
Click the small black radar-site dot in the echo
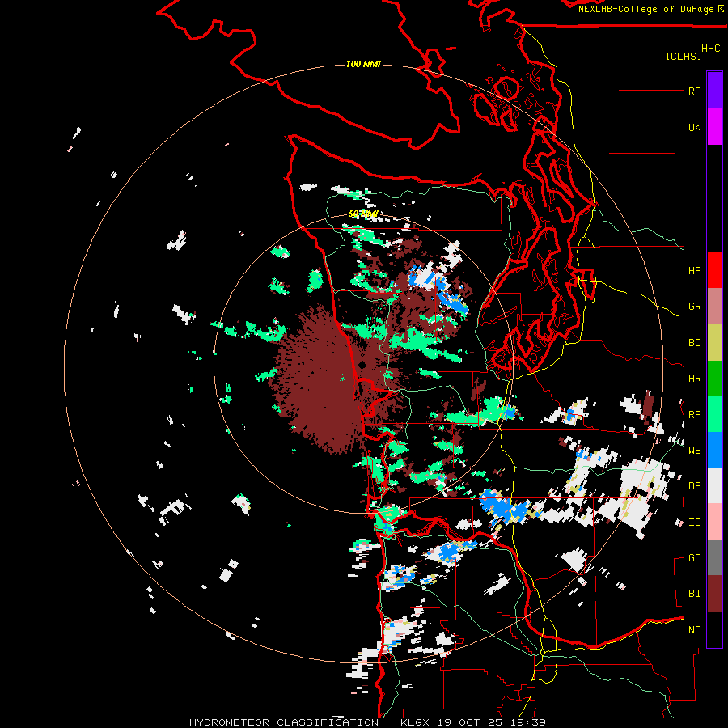tap(362, 366)
